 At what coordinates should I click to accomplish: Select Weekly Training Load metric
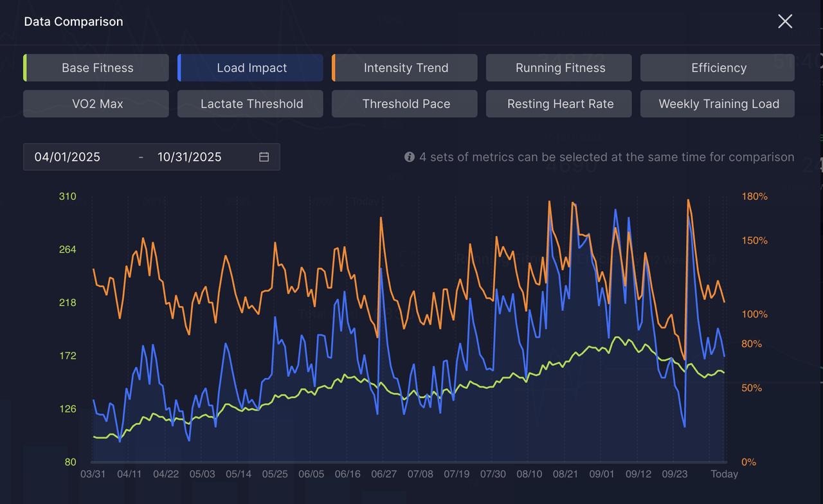click(718, 104)
